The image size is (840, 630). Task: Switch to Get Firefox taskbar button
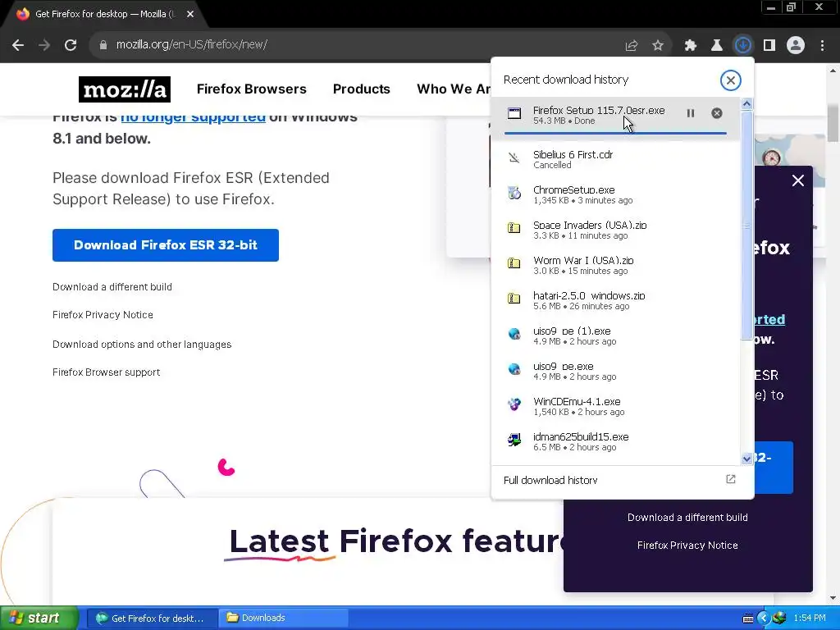click(152, 619)
